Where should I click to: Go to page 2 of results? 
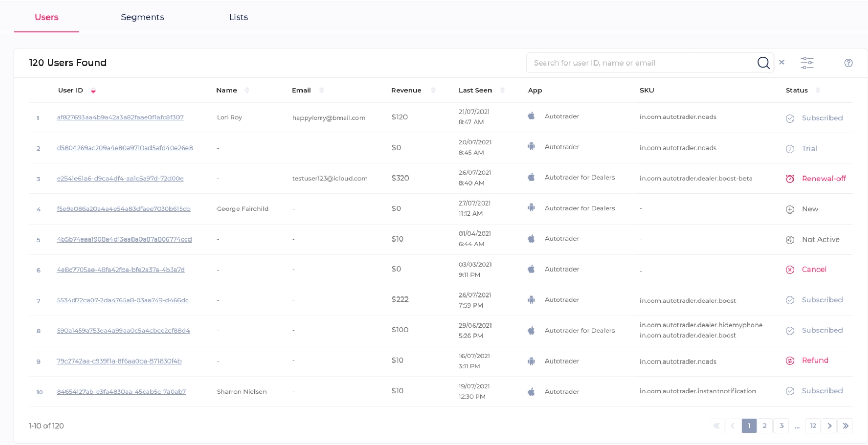(x=764, y=426)
